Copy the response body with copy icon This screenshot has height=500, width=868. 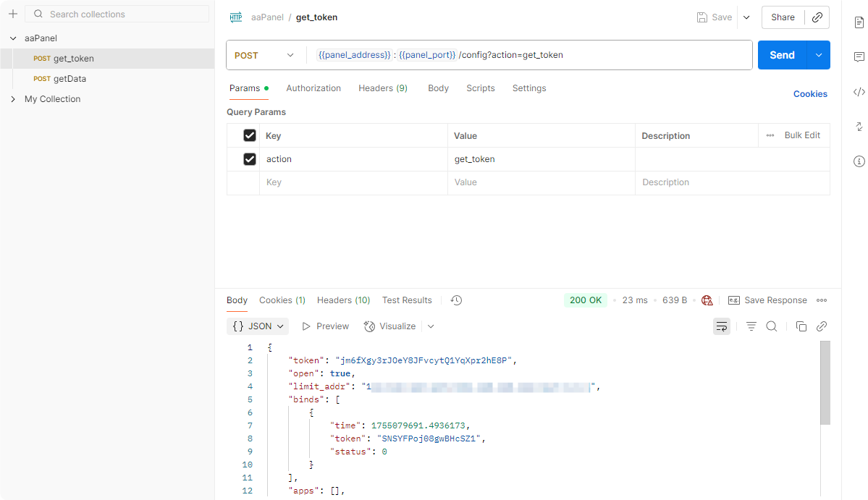801,326
